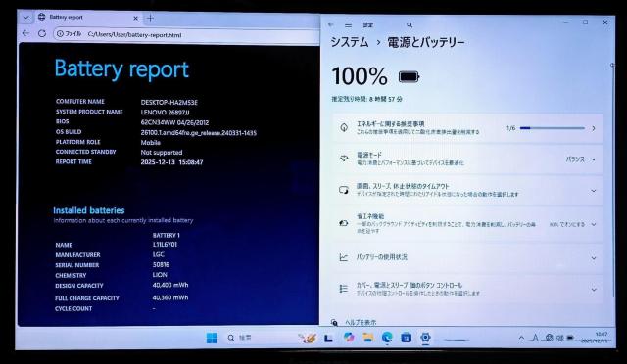The height and width of the screenshot is (364, 627).
Task: Click the 電源モード power mode icon
Action: click(344, 159)
